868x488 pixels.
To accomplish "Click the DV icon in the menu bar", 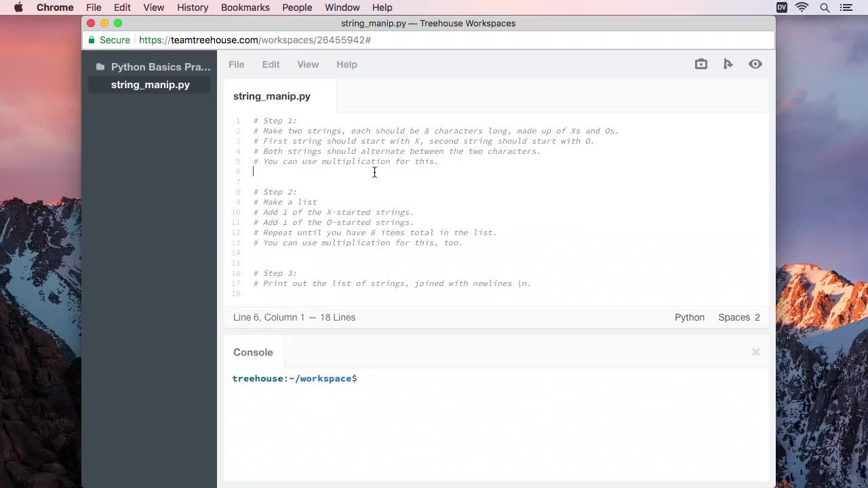I will pyautogui.click(x=781, y=7).
